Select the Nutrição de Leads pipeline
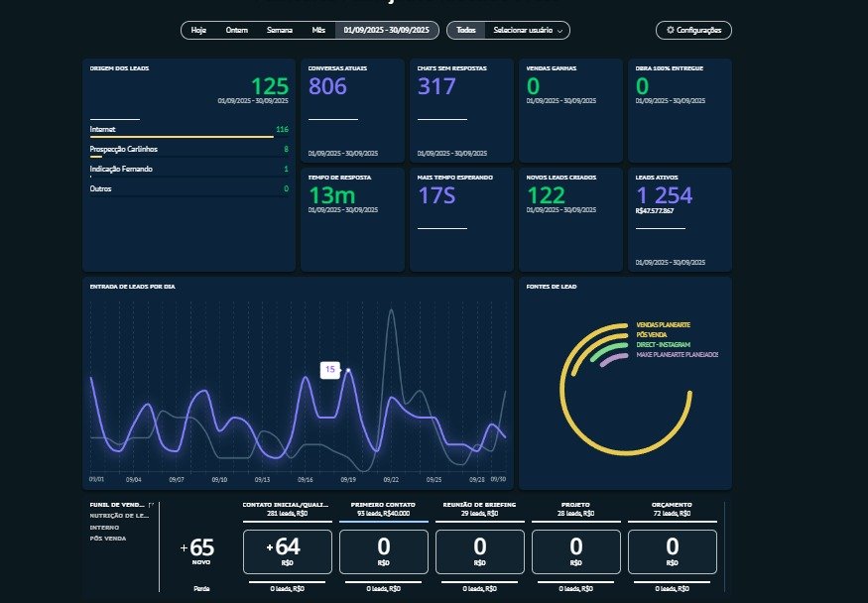Image resolution: width=868 pixels, height=603 pixels. (x=119, y=516)
